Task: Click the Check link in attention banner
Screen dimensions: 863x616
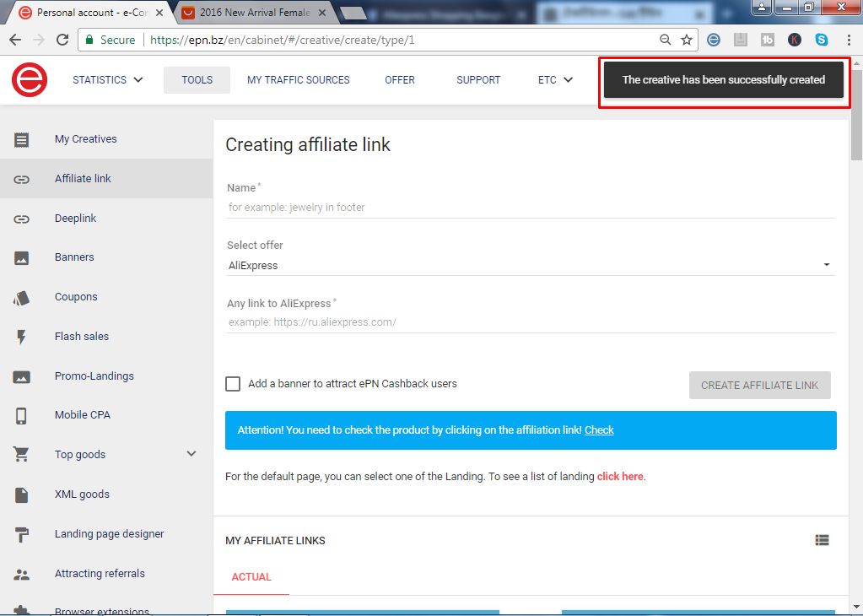Action: coord(599,430)
